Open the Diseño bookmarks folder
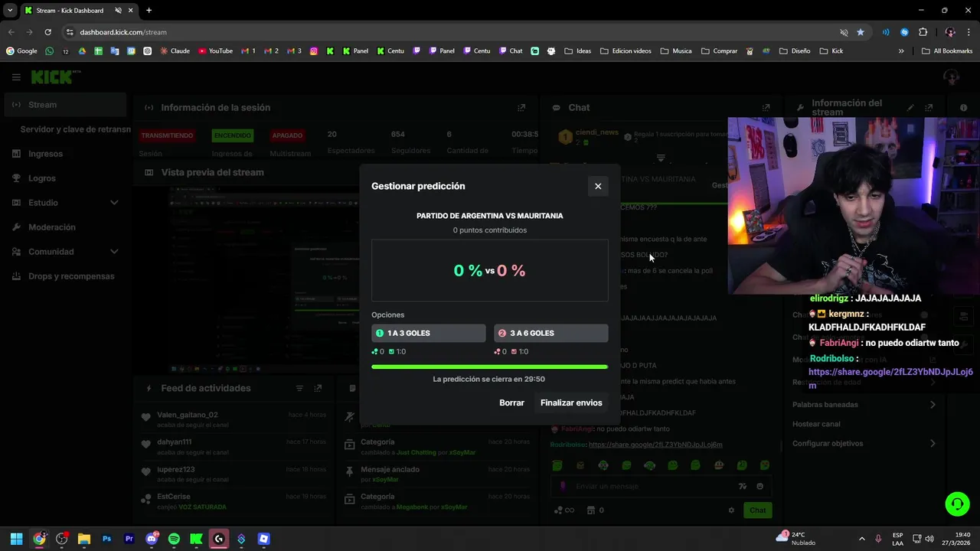 pyautogui.click(x=794, y=51)
